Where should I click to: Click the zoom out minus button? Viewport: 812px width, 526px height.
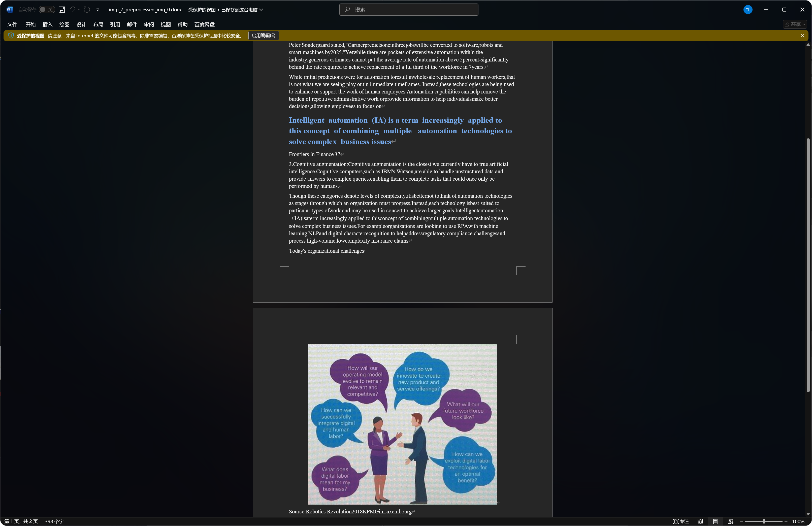[x=741, y=521]
